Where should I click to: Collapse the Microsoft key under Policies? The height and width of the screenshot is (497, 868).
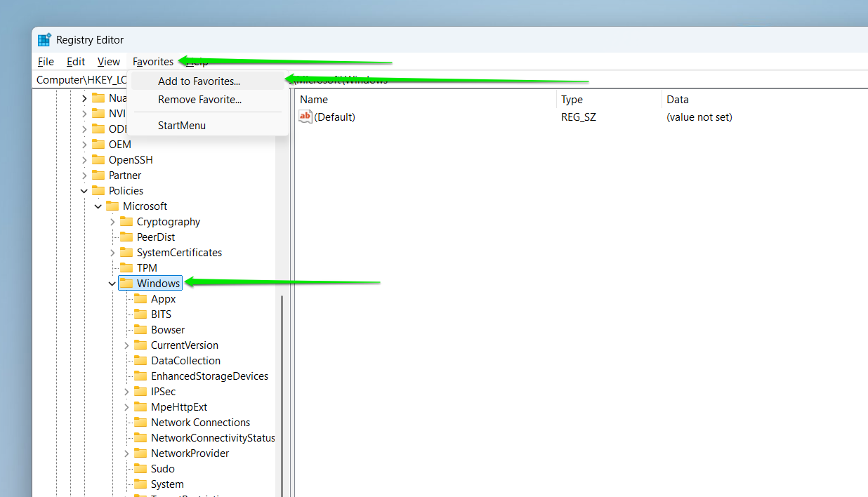(x=98, y=206)
